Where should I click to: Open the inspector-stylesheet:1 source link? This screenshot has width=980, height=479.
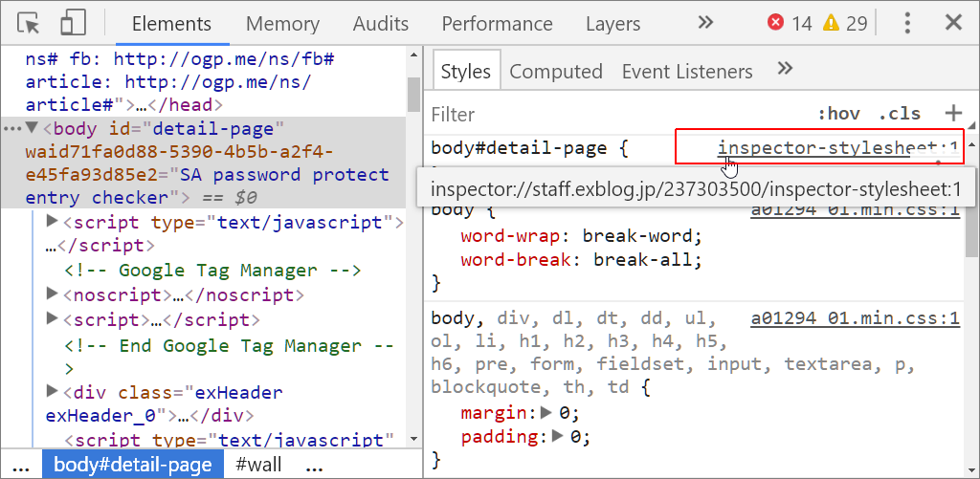(838, 148)
